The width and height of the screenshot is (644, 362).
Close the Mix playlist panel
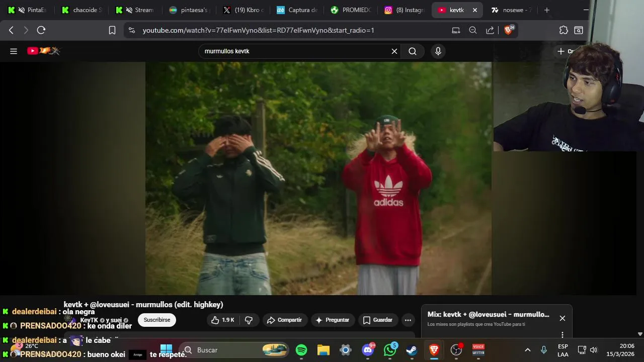[562, 318]
